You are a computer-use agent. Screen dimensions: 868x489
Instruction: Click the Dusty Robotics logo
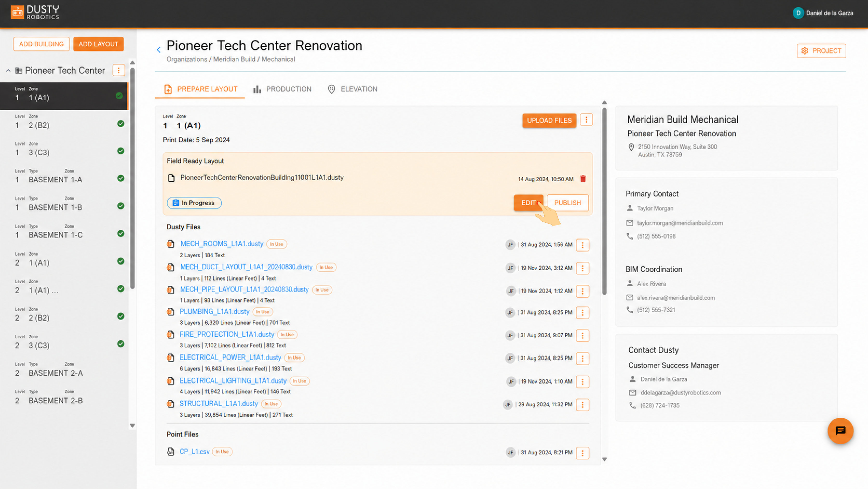(35, 12)
